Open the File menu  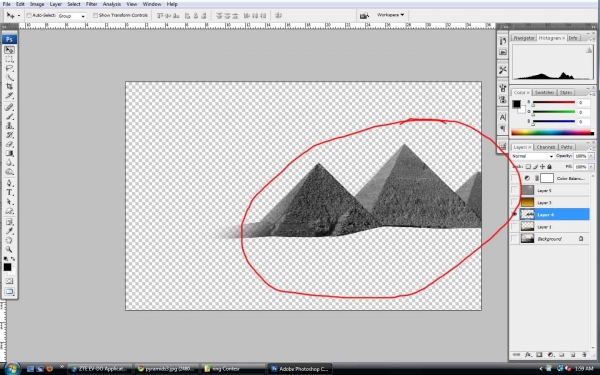[x=7, y=4]
